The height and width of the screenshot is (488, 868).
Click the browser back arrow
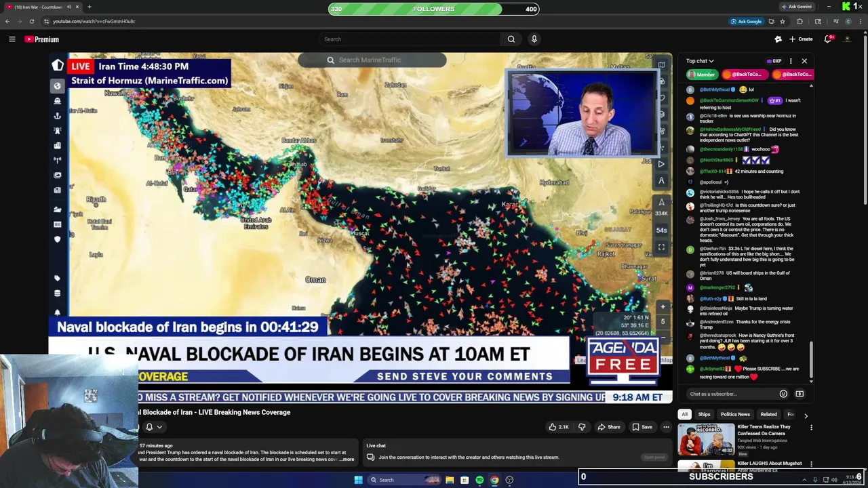(x=7, y=21)
